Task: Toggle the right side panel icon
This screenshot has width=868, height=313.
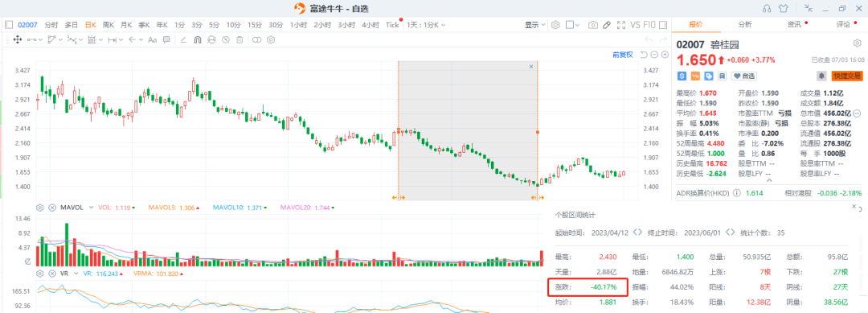Action: tap(662, 25)
